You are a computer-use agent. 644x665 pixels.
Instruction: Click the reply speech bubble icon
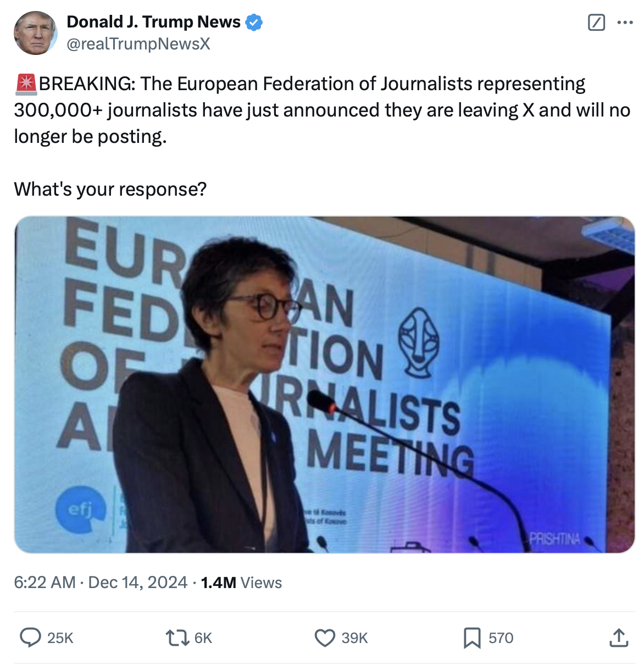click(31, 638)
